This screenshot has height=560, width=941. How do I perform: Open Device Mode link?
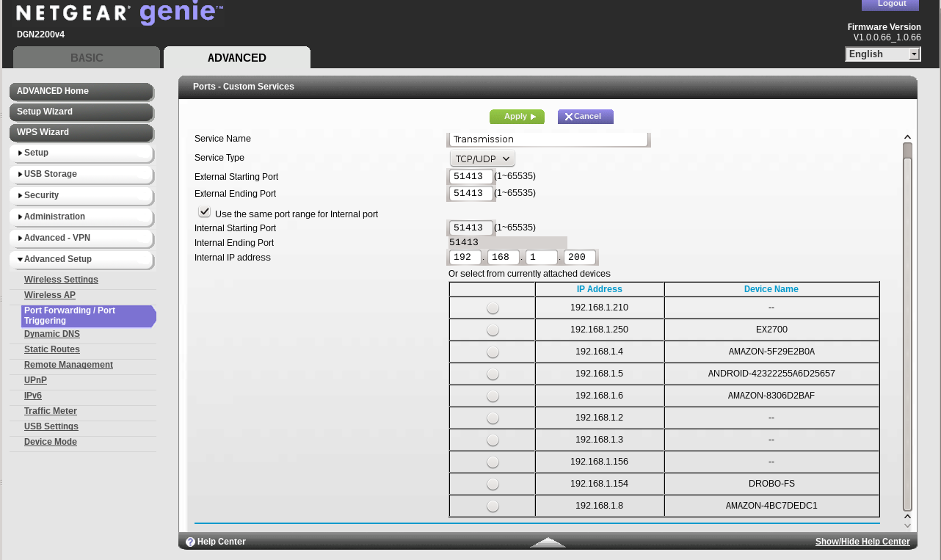(x=51, y=442)
